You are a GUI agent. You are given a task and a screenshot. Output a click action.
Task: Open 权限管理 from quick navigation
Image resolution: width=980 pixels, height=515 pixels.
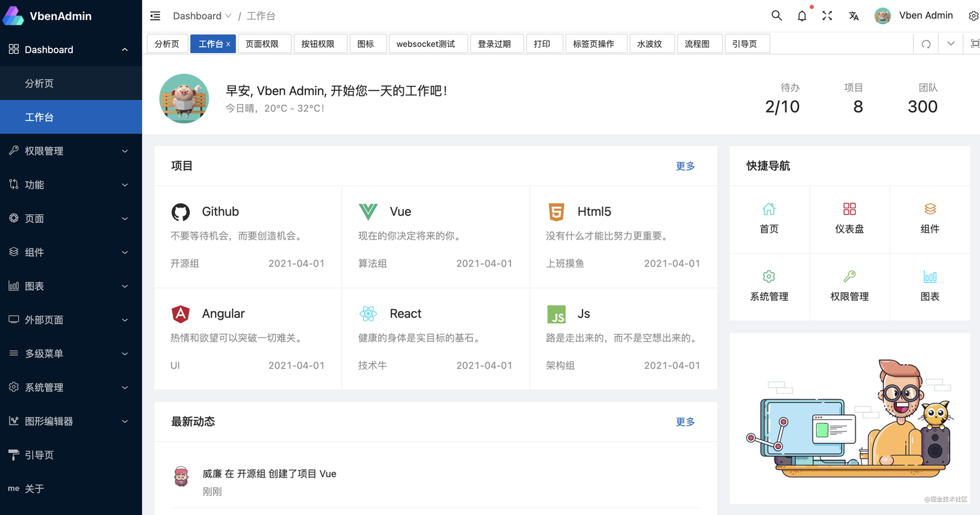tap(849, 286)
